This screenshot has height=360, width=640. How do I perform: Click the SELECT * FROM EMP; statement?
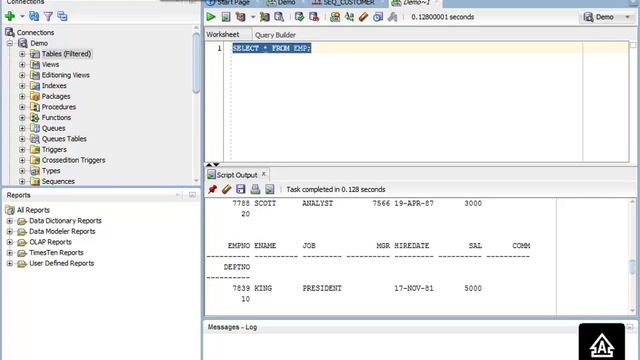(x=272, y=48)
